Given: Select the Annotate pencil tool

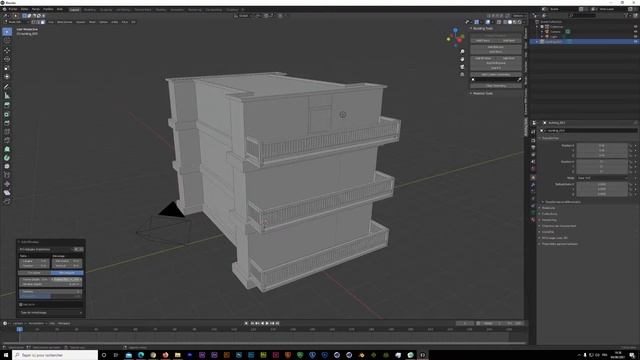Looking at the screenshot, I should (x=7, y=87).
